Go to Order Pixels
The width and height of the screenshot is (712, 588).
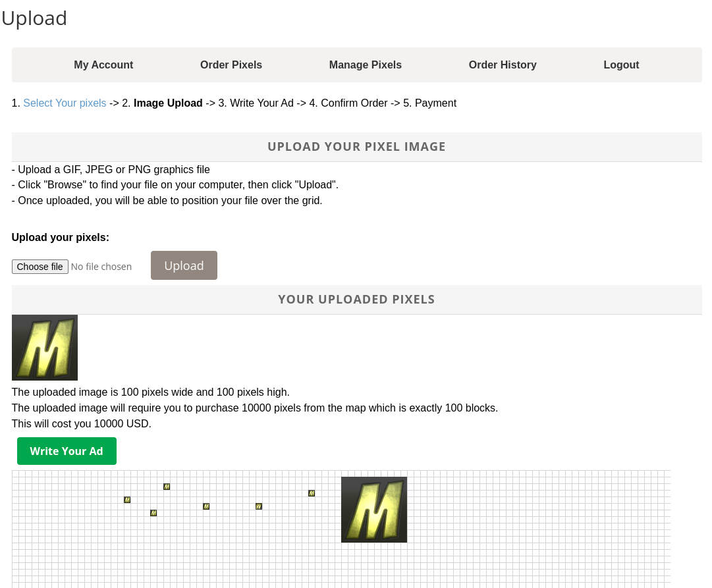pos(231,65)
